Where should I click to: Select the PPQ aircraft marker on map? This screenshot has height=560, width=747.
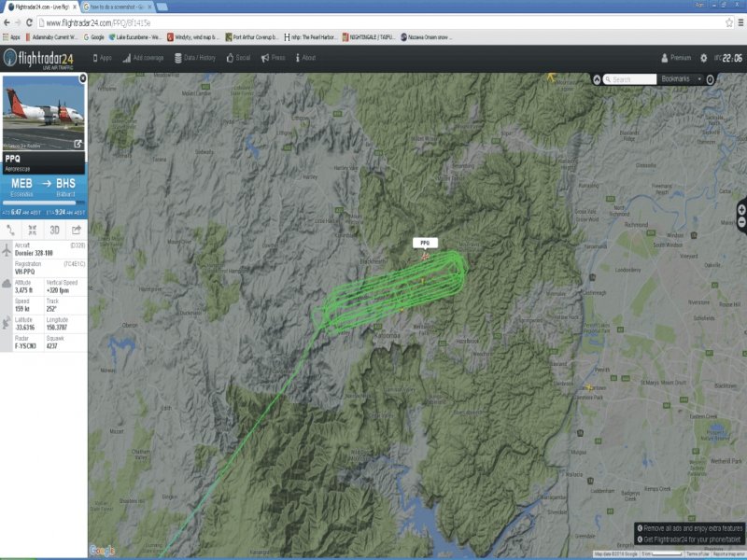(x=425, y=256)
